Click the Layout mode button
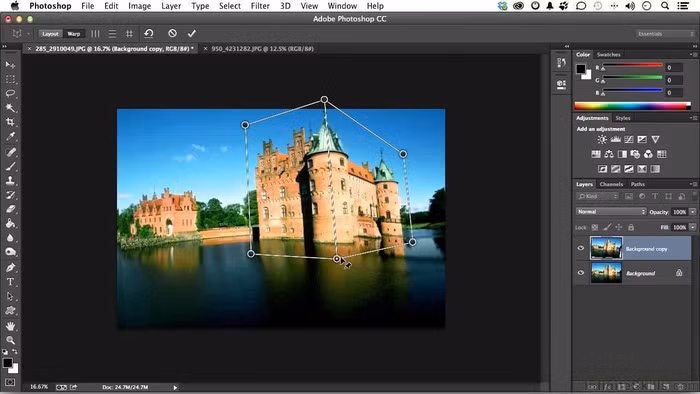This screenshot has height=394, width=700. (50, 34)
